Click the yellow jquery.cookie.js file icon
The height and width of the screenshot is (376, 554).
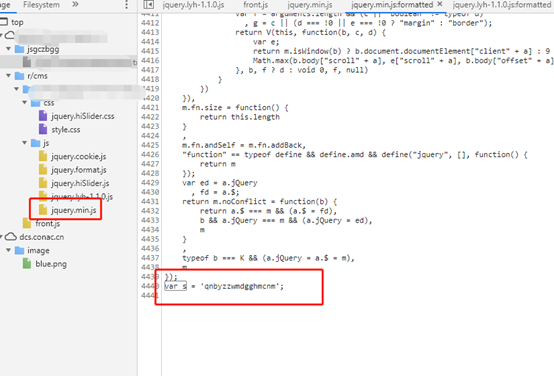[43, 156]
